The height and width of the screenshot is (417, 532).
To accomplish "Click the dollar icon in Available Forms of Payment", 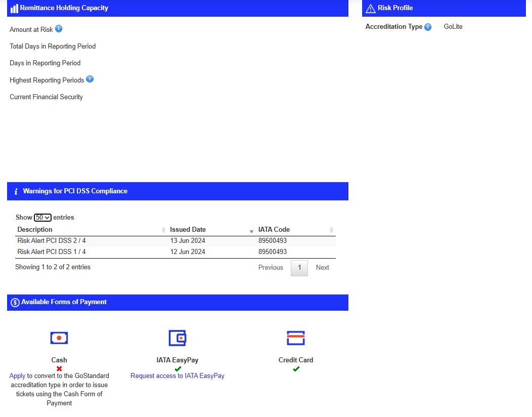I will point(15,303).
